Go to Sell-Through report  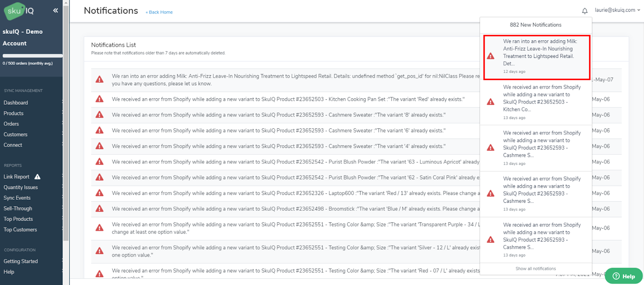18,209
